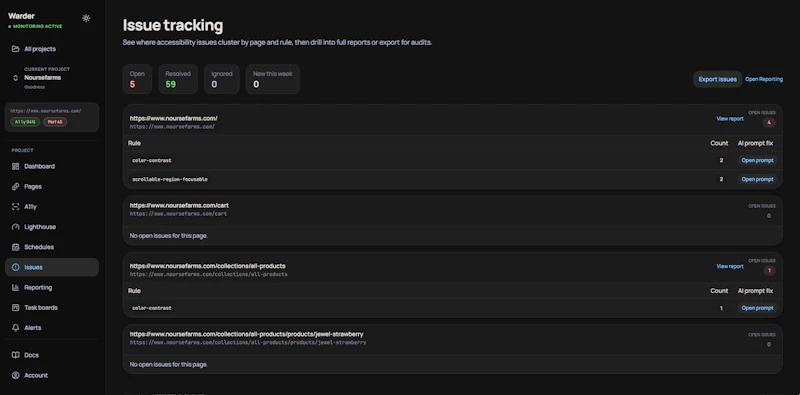
Task: Open project switcher arrows beside Noursefarms
Action: pyautogui.click(x=15, y=78)
